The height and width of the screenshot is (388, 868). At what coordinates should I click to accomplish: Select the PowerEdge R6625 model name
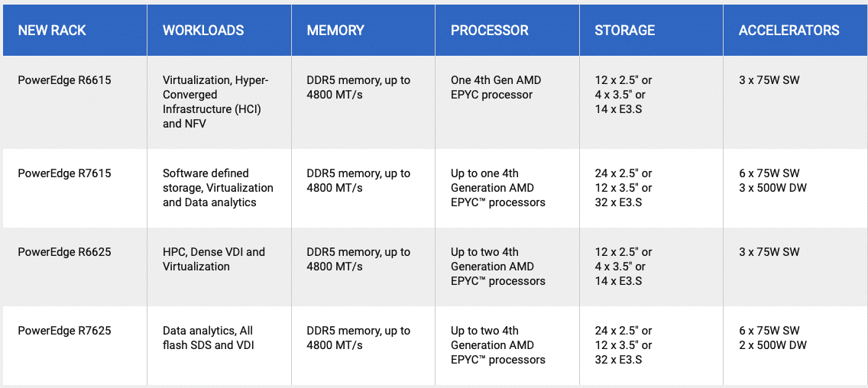(x=64, y=252)
